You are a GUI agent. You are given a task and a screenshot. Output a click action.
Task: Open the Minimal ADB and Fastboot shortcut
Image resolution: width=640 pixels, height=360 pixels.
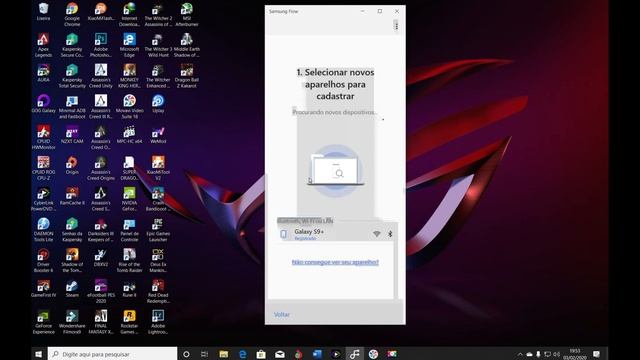point(72,107)
